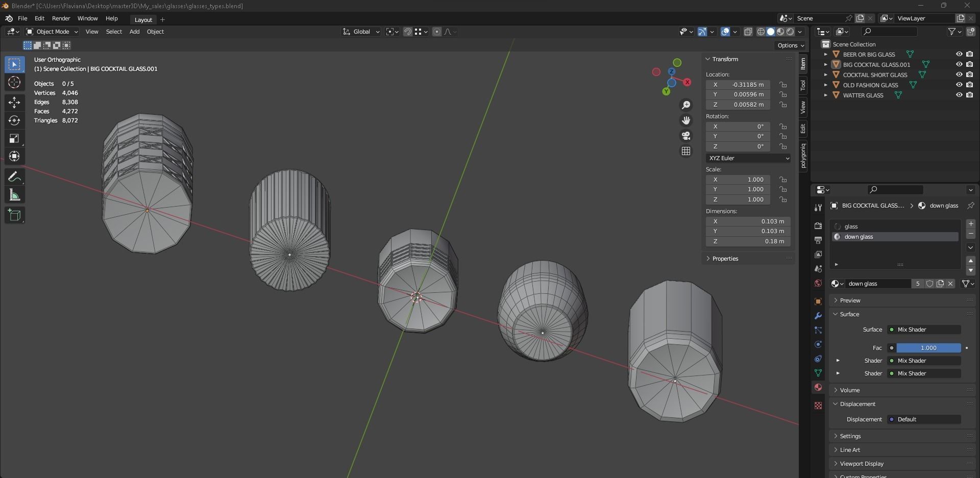
Task: Switch to wireframe viewport shading
Action: [761, 32]
